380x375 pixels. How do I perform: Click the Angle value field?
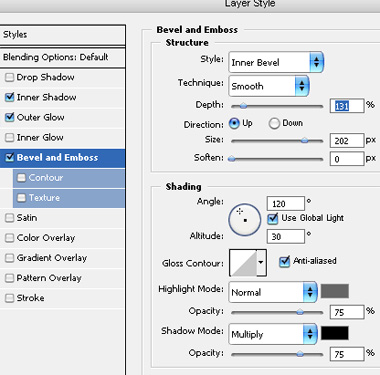click(x=286, y=203)
